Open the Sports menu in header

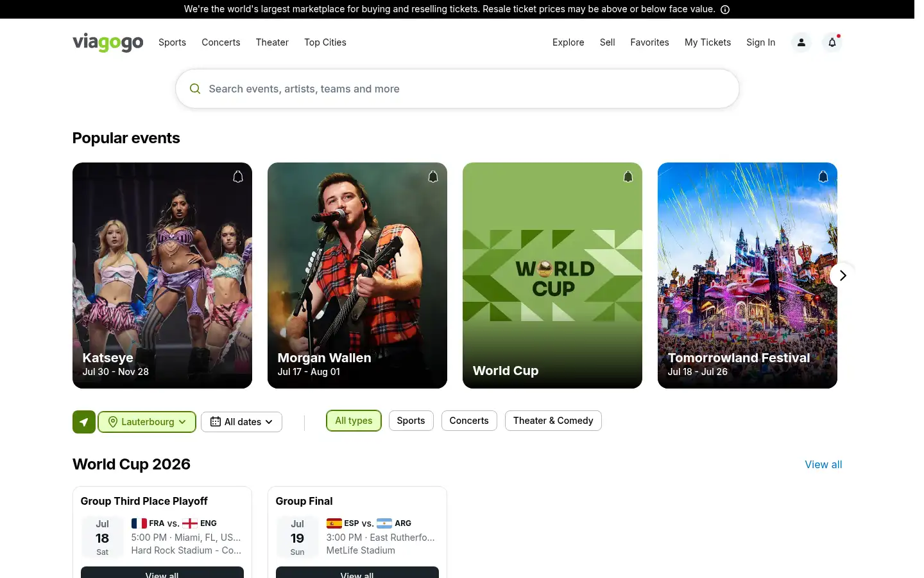tap(172, 42)
